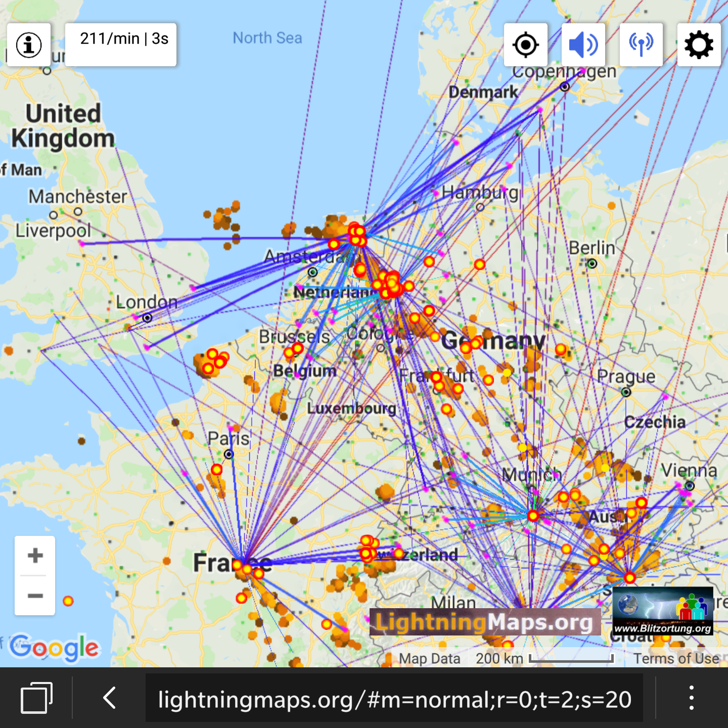Click the London city marker

(147, 318)
